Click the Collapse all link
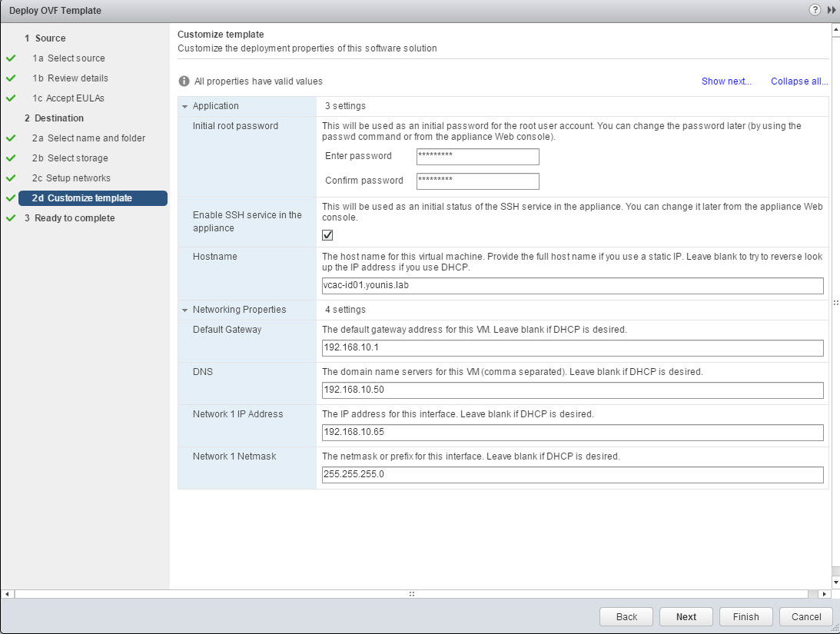Image resolution: width=840 pixels, height=634 pixels. tap(799, 81)
